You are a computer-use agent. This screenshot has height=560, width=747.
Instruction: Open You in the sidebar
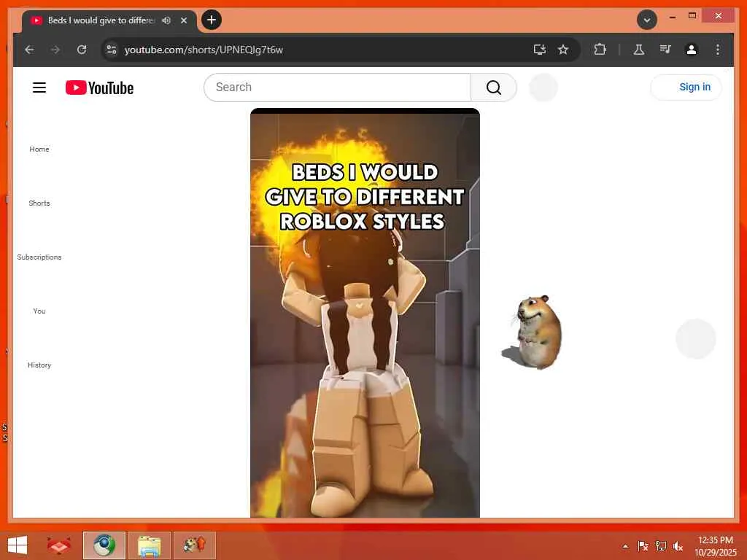pos(39,311)
